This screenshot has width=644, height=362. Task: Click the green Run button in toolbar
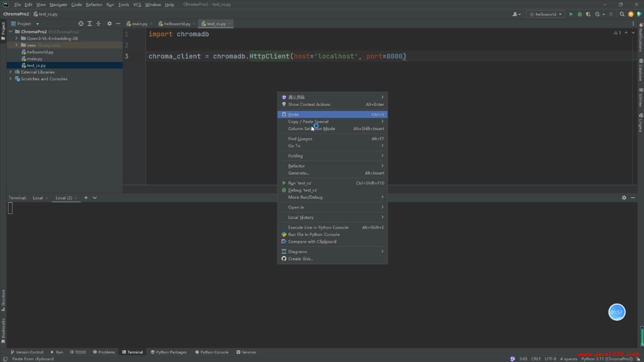click(571, 14)
